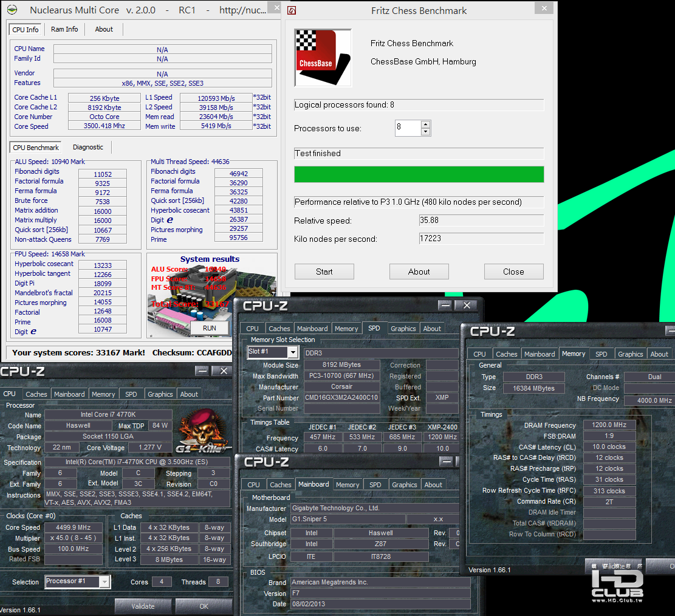This screenshot has width=675, height=616.
Task: Start the Fritz Chess Benchmark
Action: [x=324, y=272]
